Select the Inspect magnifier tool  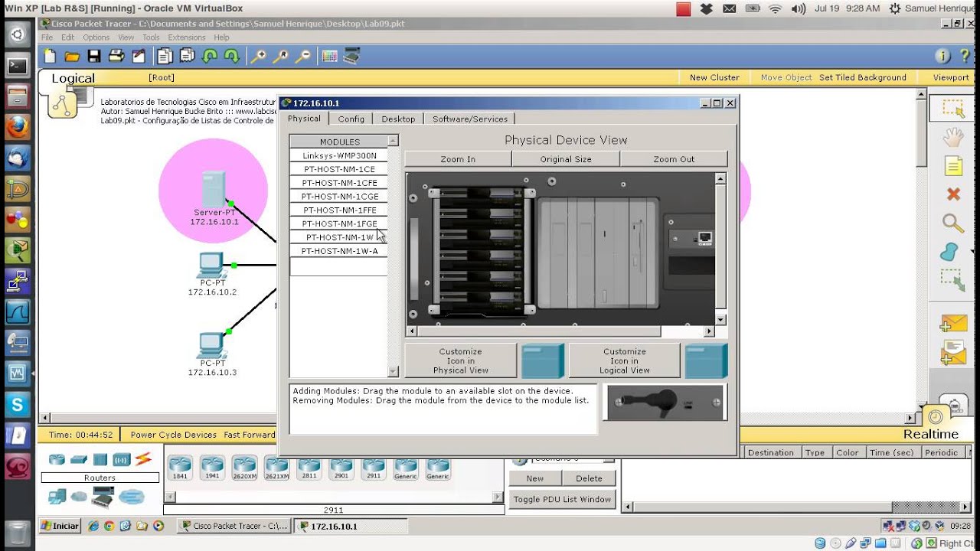[953, 223]
